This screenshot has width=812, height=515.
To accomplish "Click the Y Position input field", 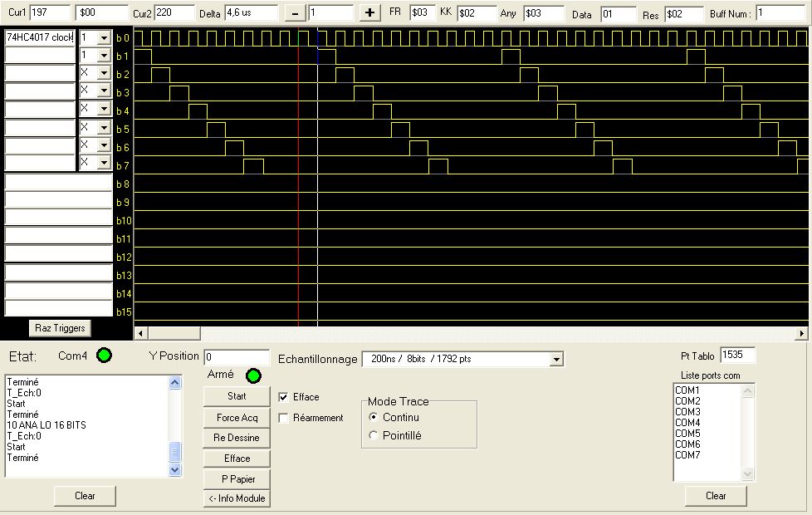I will tap(237, 356).
